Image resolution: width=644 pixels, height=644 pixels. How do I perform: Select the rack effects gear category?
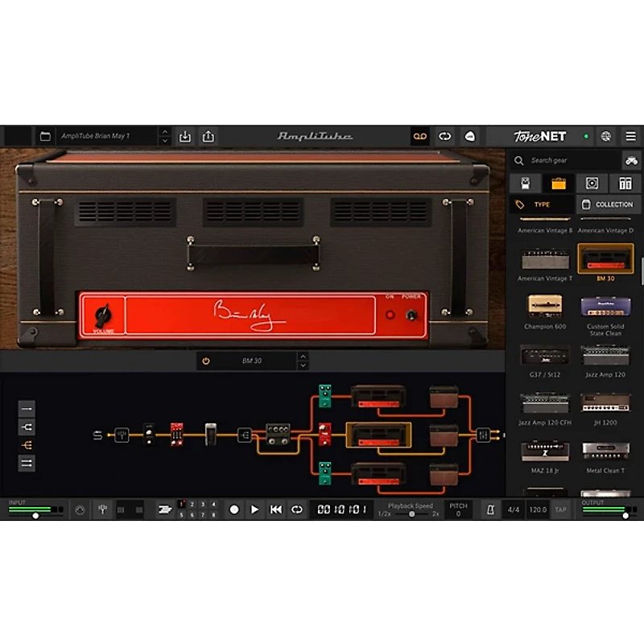(x=625, y=184)
